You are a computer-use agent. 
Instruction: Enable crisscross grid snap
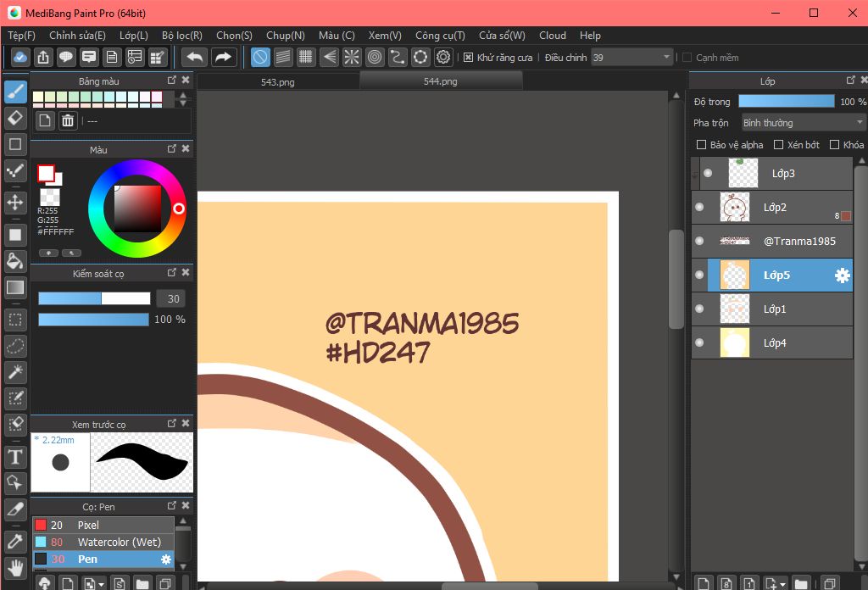[305, 57]
